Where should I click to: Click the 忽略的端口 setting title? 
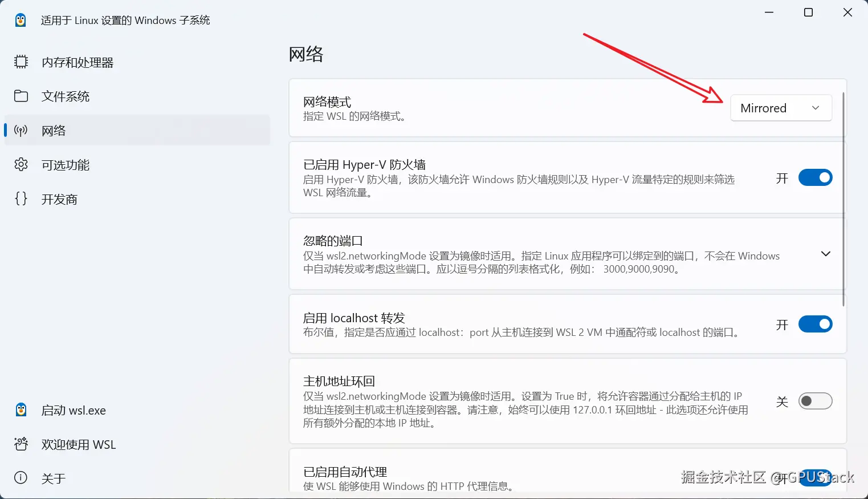pos(333,241)
